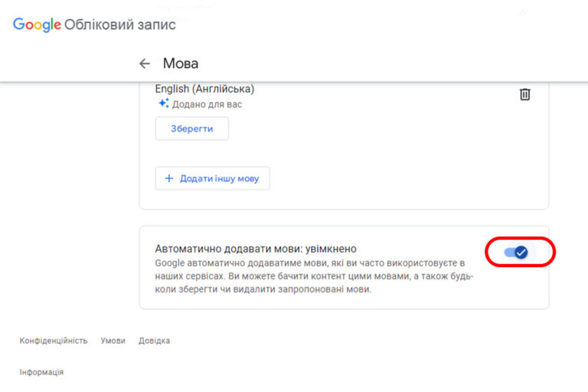Open the Інформація link at the bottom
This screenshot has width=588, height=392.
click(x=41, y=372)
